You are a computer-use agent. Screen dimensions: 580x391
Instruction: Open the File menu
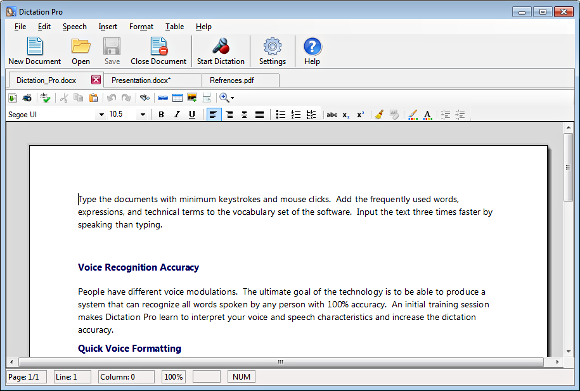point(20,26)
